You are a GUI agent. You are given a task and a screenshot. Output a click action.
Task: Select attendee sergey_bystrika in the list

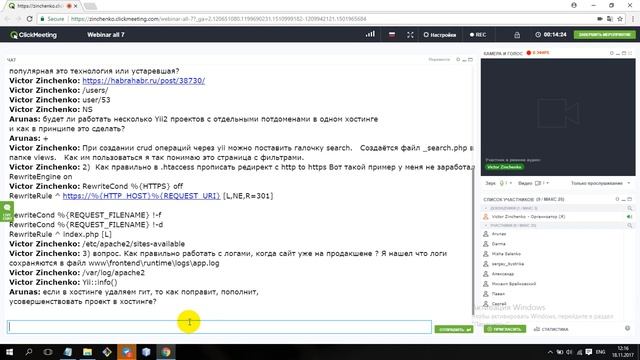pos(507,264)
